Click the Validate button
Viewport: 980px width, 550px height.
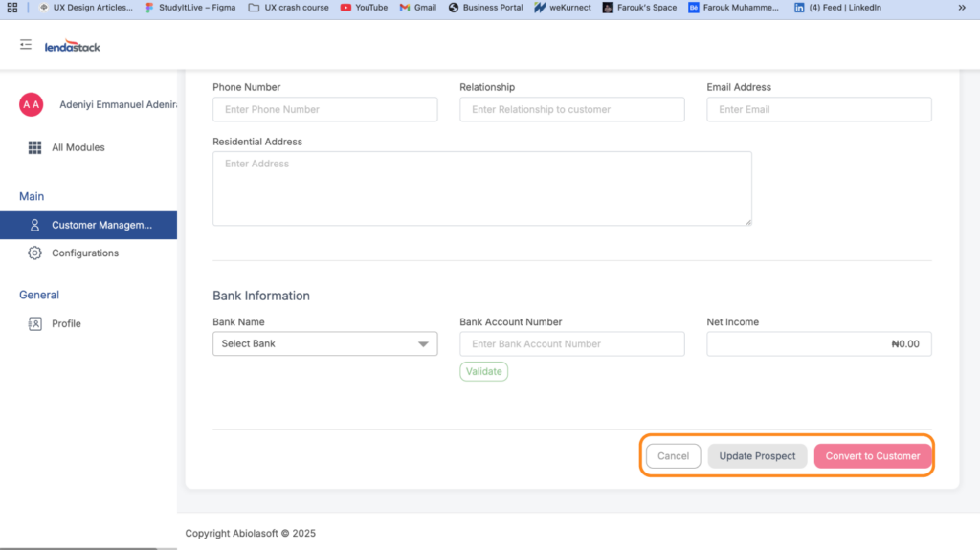[483, 371]
